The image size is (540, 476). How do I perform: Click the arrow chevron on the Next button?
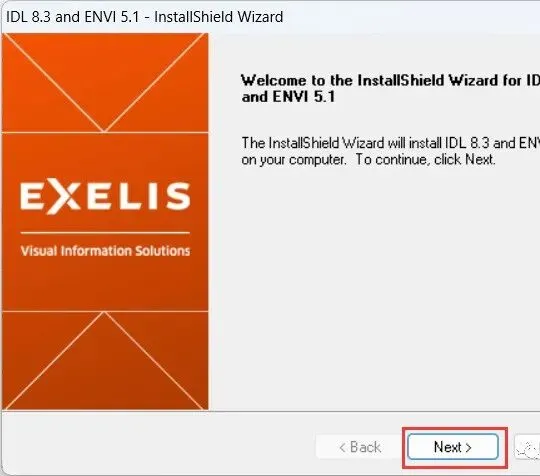point(468,448)
